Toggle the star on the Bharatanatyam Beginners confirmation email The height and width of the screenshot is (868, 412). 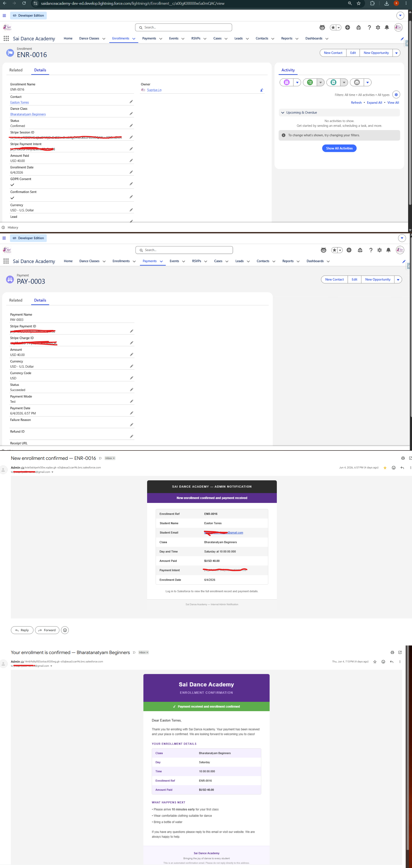(x=375, y=661)
